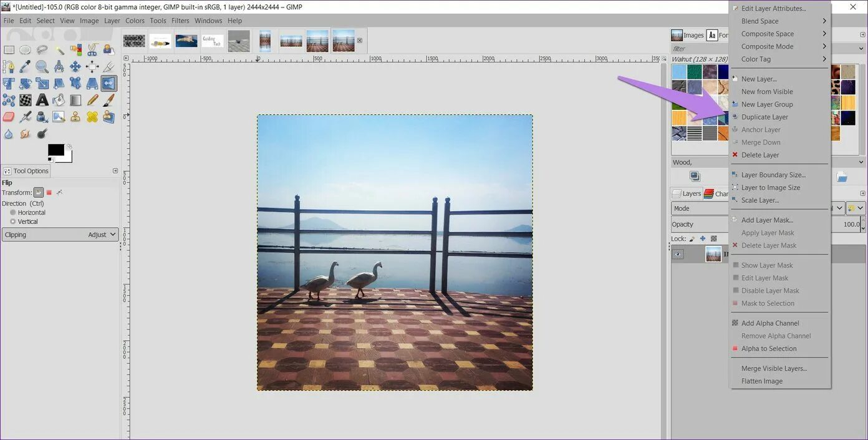Select the Select by Color tool
Image resolution: width=868 pixels, height=440 pixels.
coord(75,50)
